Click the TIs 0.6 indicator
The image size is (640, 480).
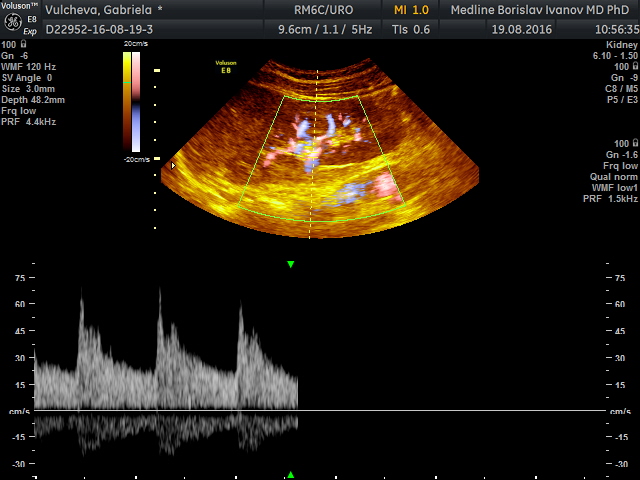tap(411, 29)
